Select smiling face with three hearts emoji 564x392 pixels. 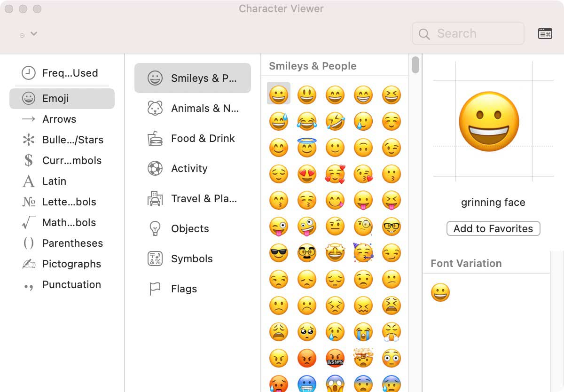tap(335, 174)
